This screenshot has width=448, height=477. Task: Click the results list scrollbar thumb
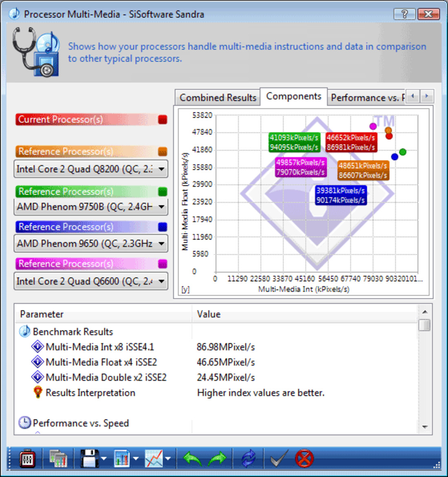pos(425,325)
